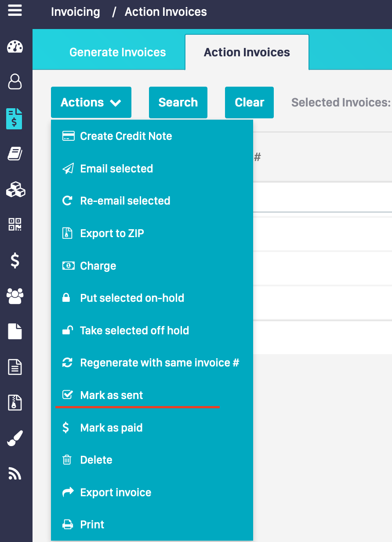Select the invoicing dollar document icon
The height and width of the screenshot is (542, 392).
pyautogui.click(x=15, y=118)
